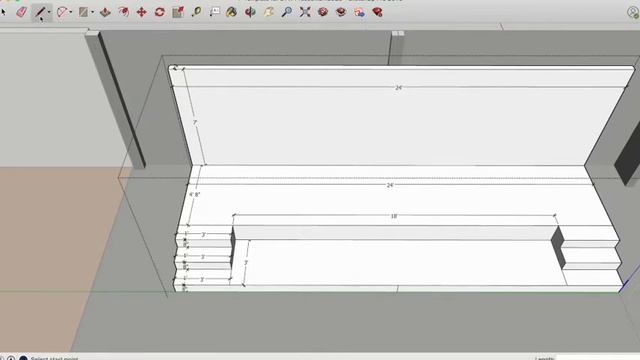
Task: Click the 24' dimension on the back wall
Action: 398,88
